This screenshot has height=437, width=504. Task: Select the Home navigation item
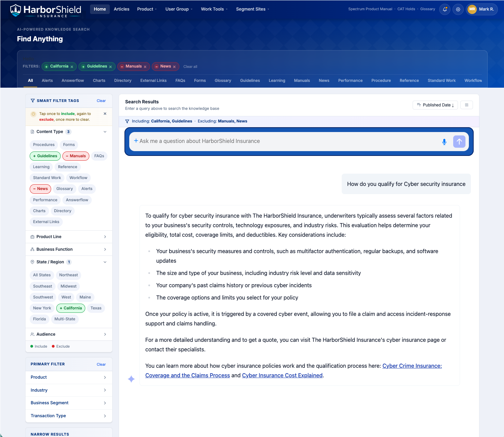[100, 9]
